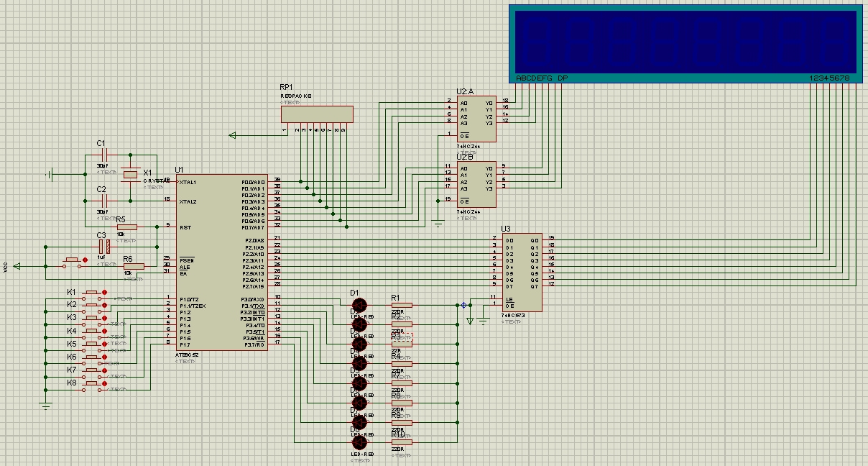Select the AT89C52 microcontroller U1
The image size is (868, 466).
point(221,262)
